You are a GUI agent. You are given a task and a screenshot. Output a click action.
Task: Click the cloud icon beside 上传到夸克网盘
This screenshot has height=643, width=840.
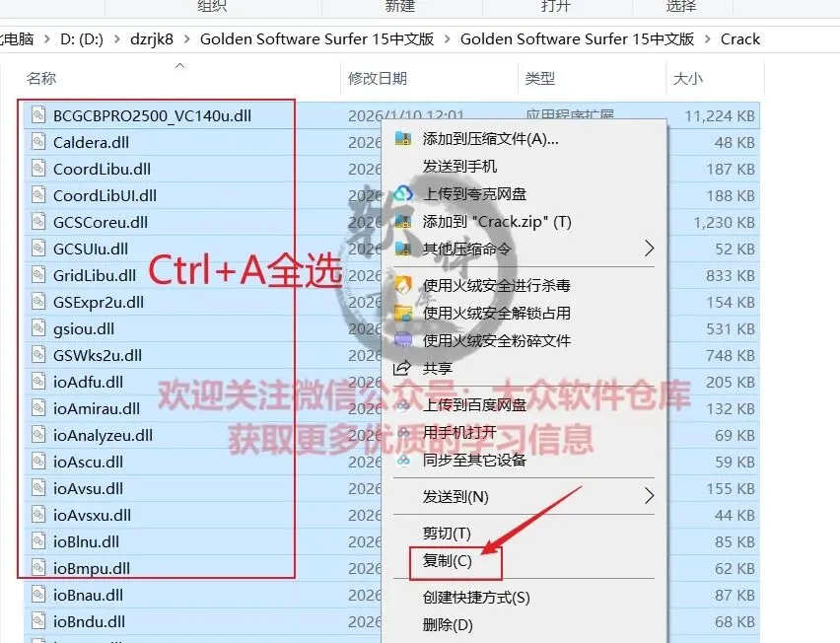tap(403, 194)
